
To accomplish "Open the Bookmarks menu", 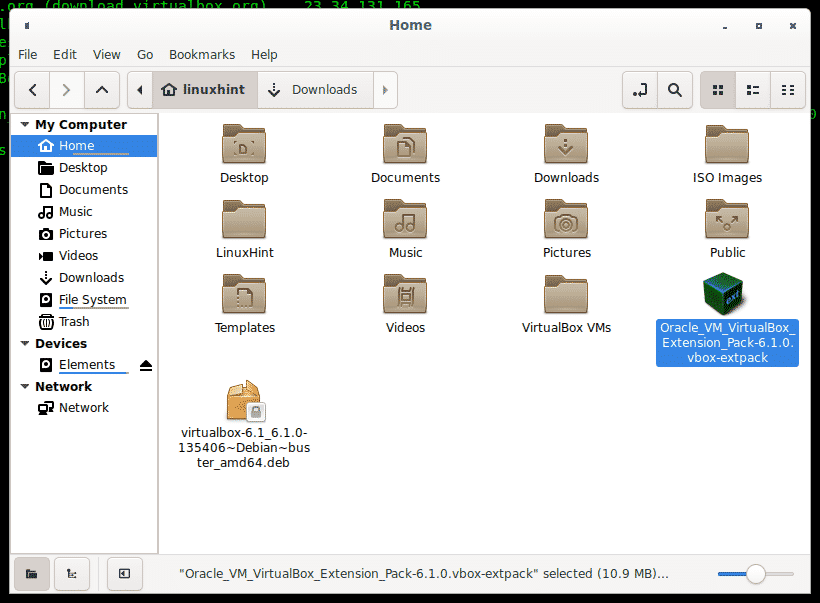I will click(202, 54).
